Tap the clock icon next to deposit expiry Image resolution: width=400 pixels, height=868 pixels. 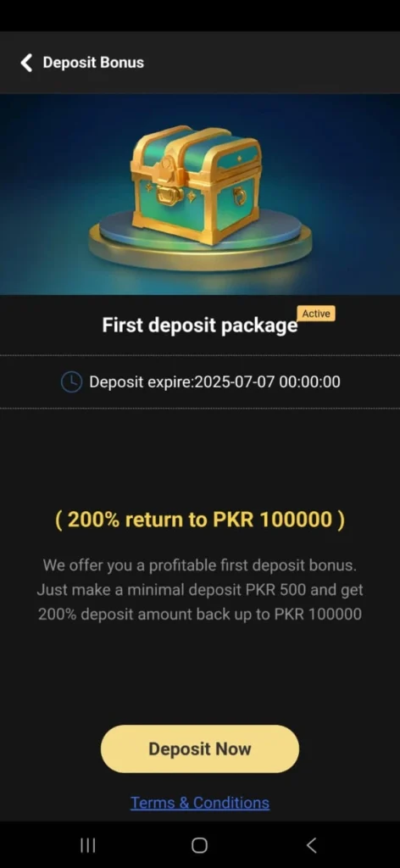pos(71,382)
